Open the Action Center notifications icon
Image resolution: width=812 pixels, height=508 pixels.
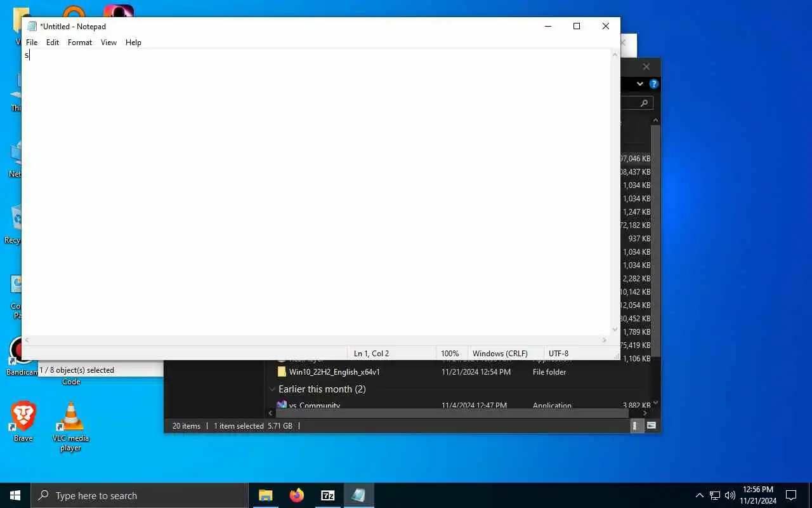pos(791,495)
